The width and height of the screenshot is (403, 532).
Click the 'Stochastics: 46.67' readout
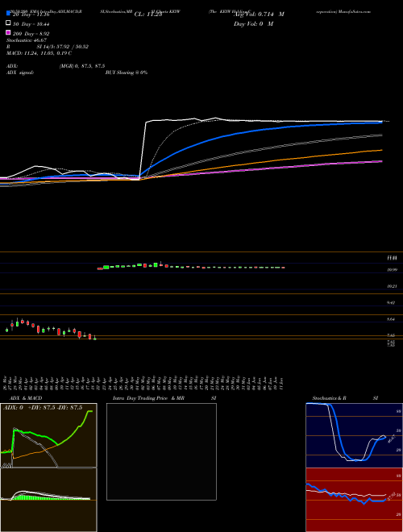click(x=27, y=40)
